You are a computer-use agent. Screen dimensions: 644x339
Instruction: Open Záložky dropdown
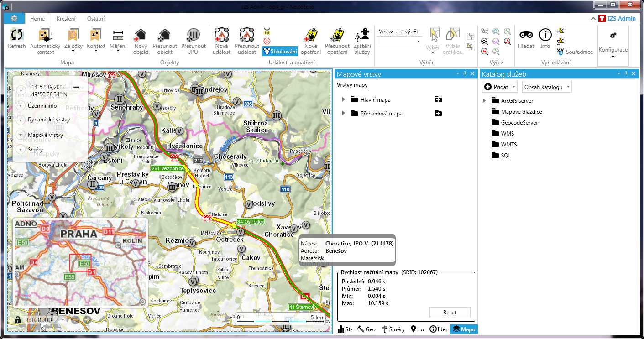tap(73, 51)
